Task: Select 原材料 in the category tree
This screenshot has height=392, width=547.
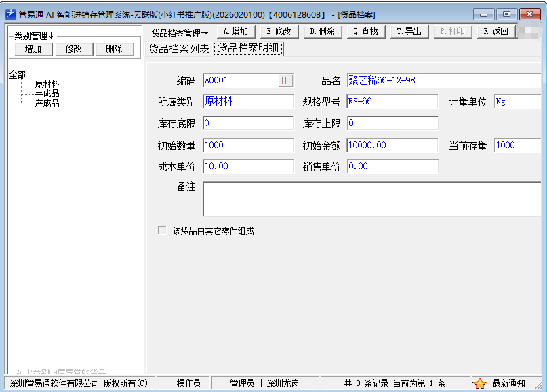Action: tap(47, 84)
